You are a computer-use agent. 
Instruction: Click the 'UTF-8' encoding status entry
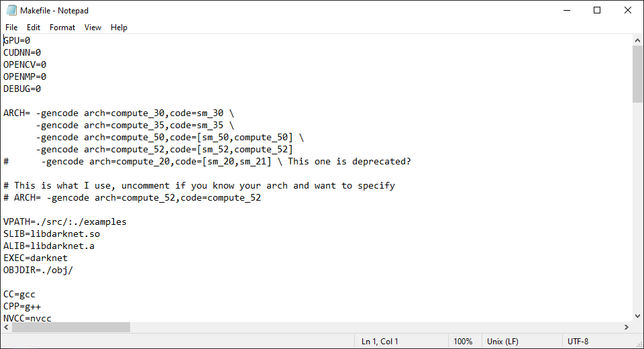point(578,342)
